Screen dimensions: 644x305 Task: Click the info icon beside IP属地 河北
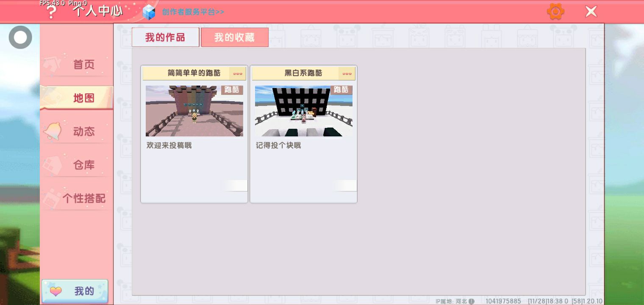pos(472,301)
